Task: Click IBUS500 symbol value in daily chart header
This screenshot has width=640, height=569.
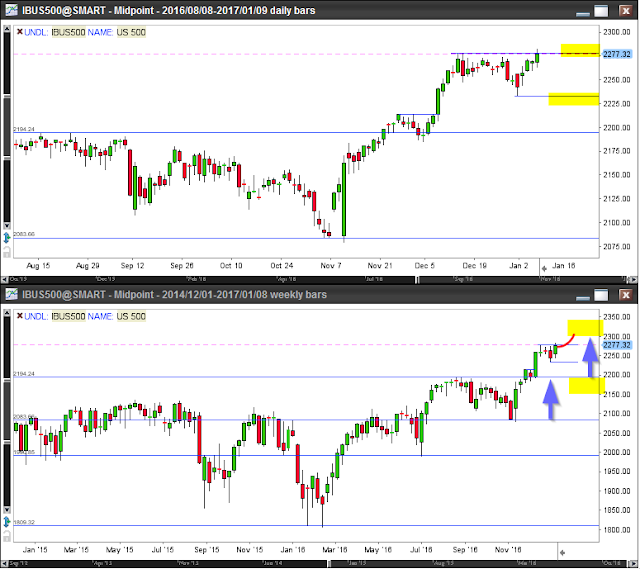Action: pos(68,32)
